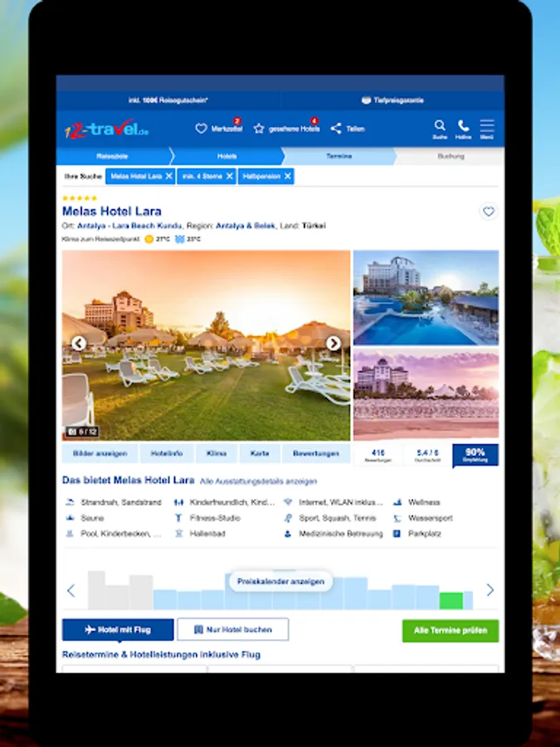Select the Termine step

[339, 156]
